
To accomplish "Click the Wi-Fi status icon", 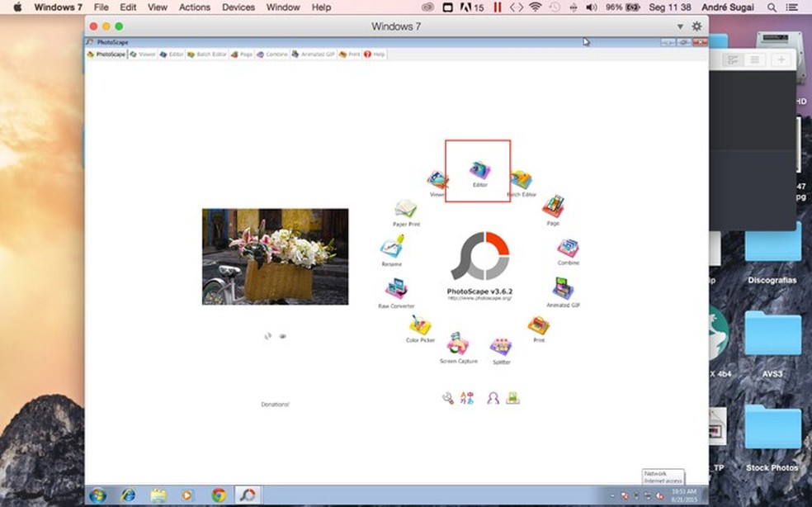I will pyautogui.click(x=536, y=7).
